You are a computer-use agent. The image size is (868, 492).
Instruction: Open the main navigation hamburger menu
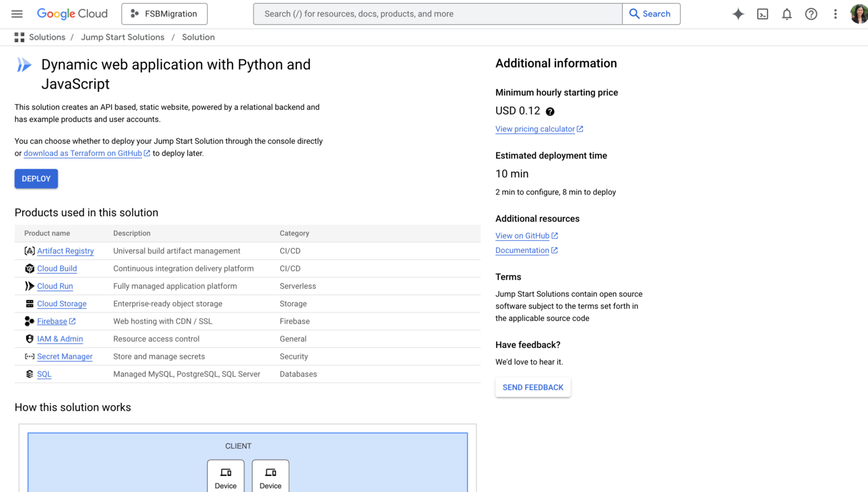[17, 14]
